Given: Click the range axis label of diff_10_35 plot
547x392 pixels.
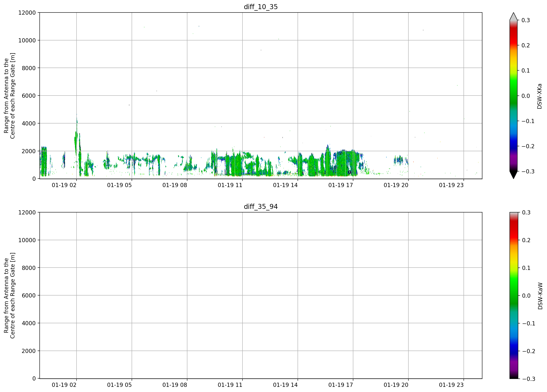Looking at the screenshot, I should coord(9,96).
